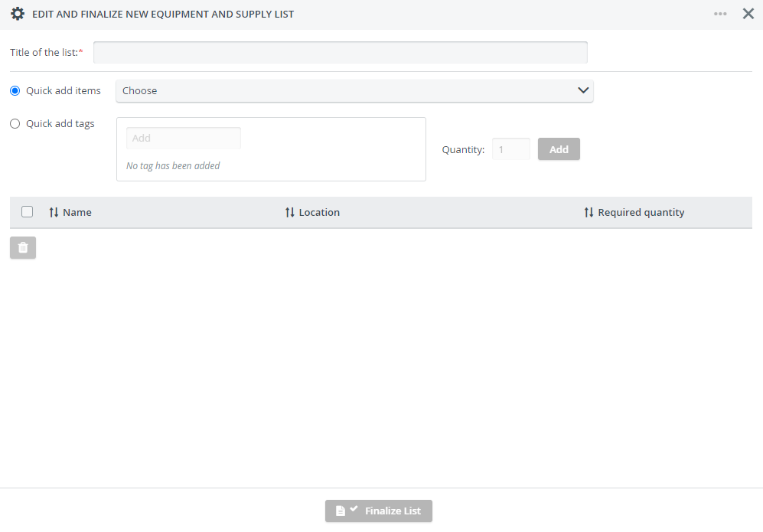Click the Quantity number field
This screenshot has width=763, height=532.
511,149
